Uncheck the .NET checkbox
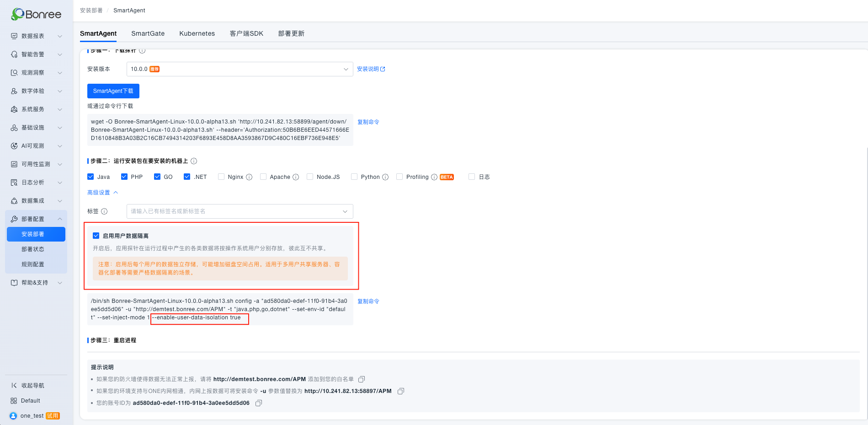 tap(187, 177)
